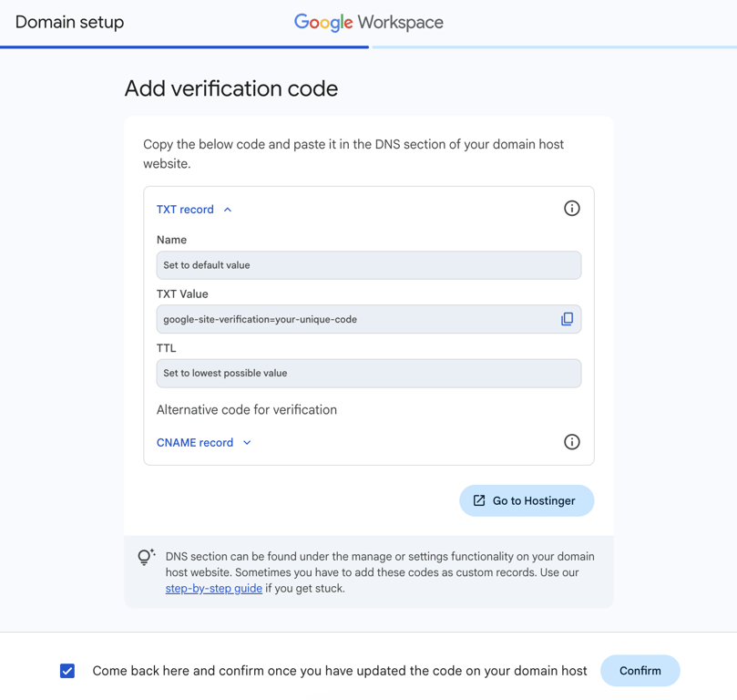The image size is (737, 700).
Task: Open the step-by-step guide link
Action: pyautogui.click(x=214, y=589)
